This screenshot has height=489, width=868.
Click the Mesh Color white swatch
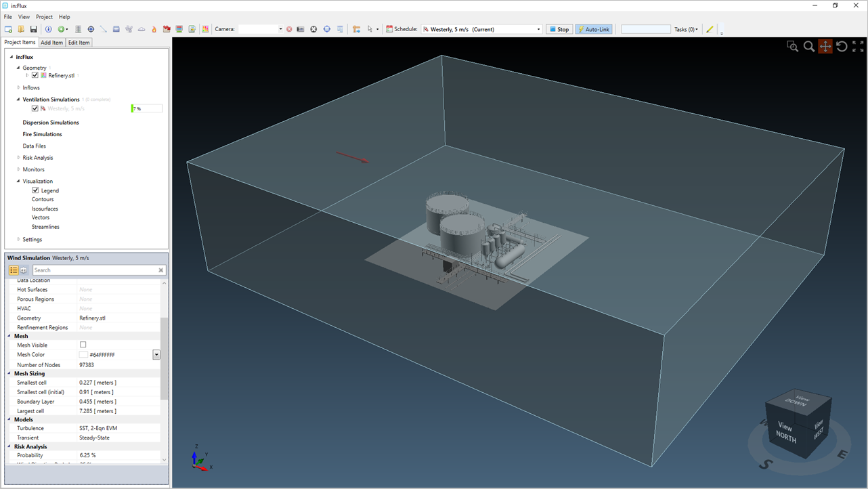click(83, 354)
